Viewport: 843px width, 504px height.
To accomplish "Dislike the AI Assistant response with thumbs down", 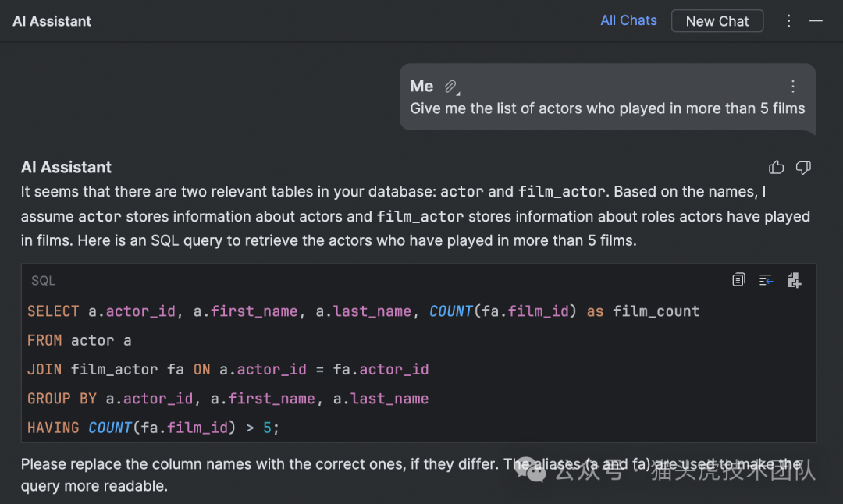I will click(x=803, y=167).
